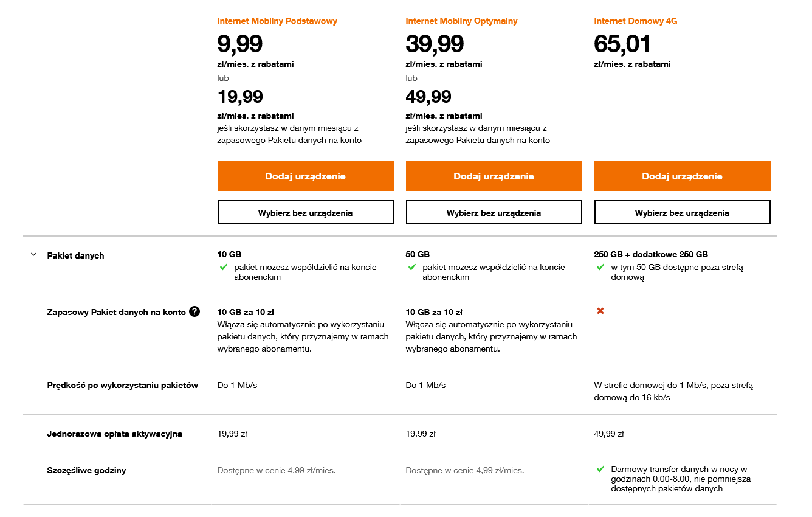812x517 pixels.
Task: Click green checkmark beside Darmowy transfer danych
Action: (600, 469)
